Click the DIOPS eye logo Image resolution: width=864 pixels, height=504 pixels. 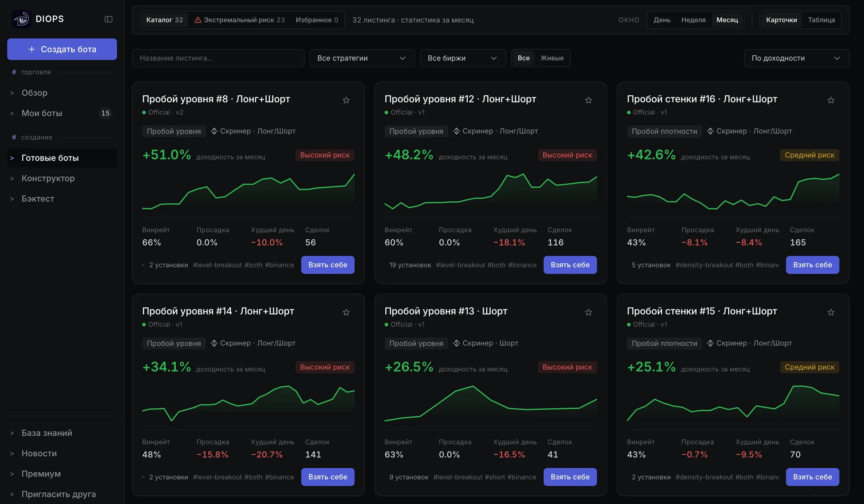22,19
